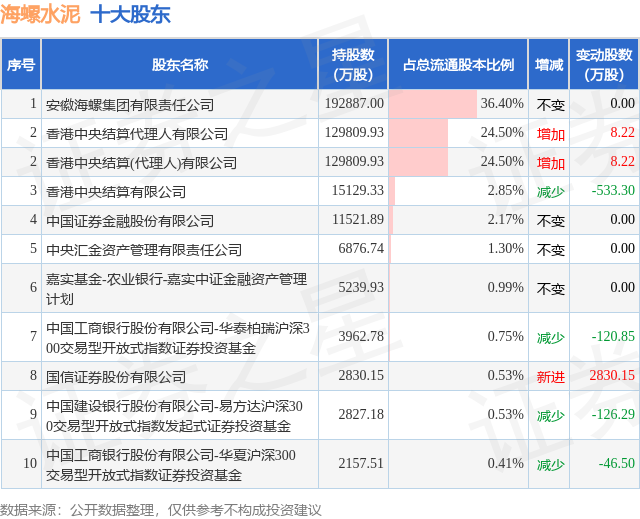Click the 海螺水泥 title text
This screenshot has width=640, height=519.
click(x=40, y=14)
